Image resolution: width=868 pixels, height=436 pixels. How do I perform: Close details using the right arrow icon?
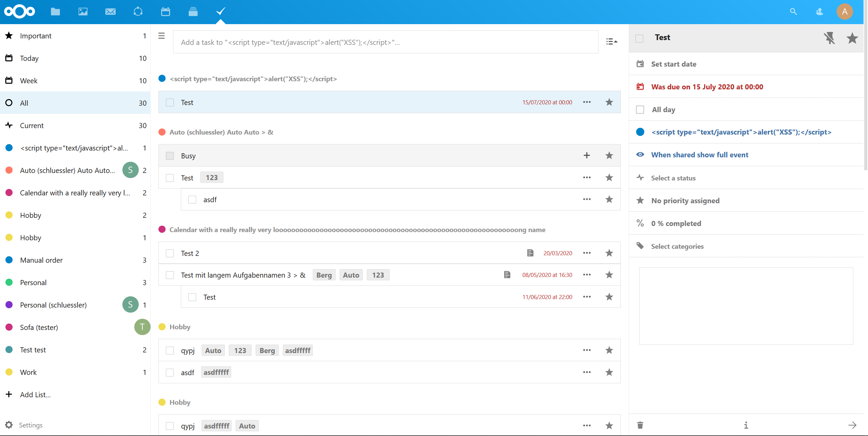[x=852, y=425]
